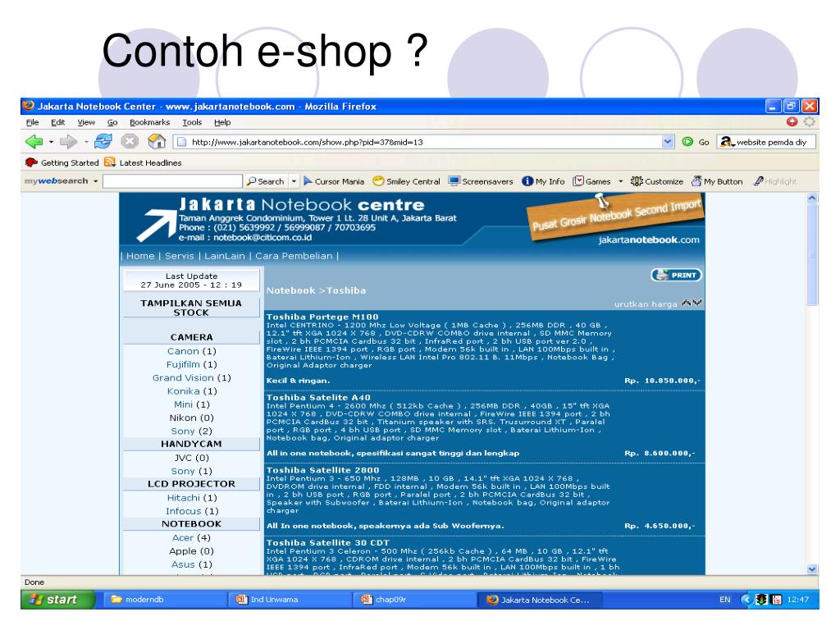Click the Servis navigation link
This screenshot has width=840, height=630.
coord(179,256)
